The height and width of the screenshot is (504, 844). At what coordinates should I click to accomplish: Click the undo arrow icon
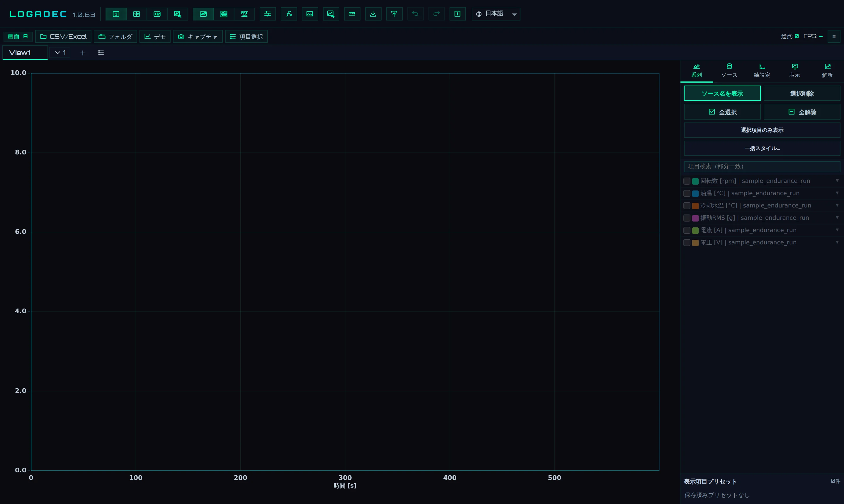[x=415, y=14]
